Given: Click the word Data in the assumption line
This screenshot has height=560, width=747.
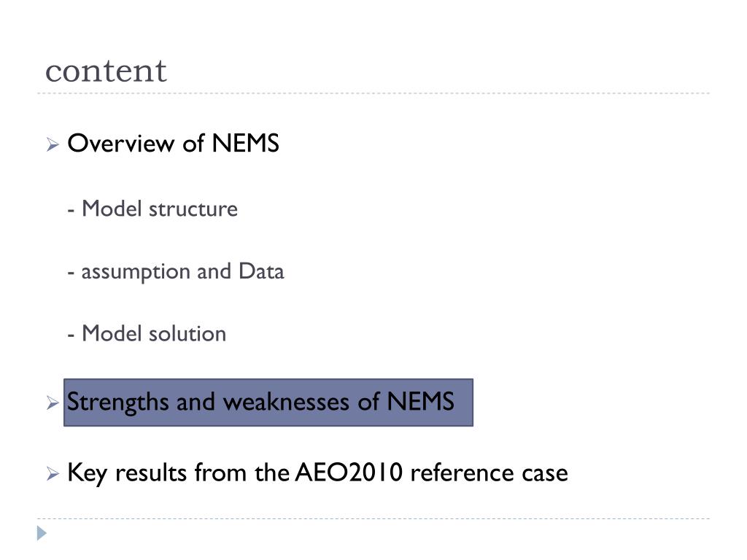Looking at the screenshot, I should click(x=261, y=271).
